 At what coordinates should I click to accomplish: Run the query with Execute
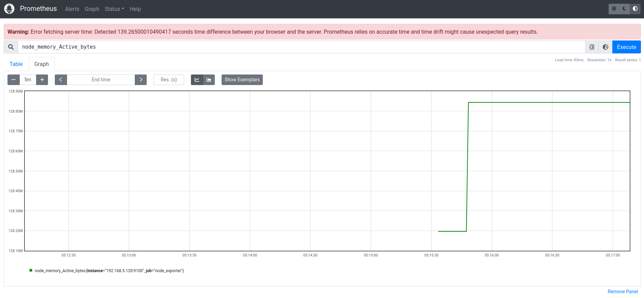pyautogui.click(x=626, y=47)
